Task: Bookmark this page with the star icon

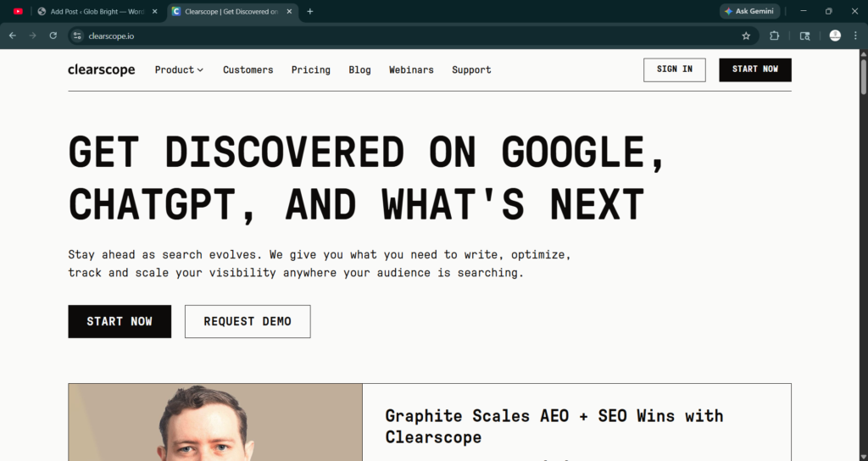Action: click(746, 36)
